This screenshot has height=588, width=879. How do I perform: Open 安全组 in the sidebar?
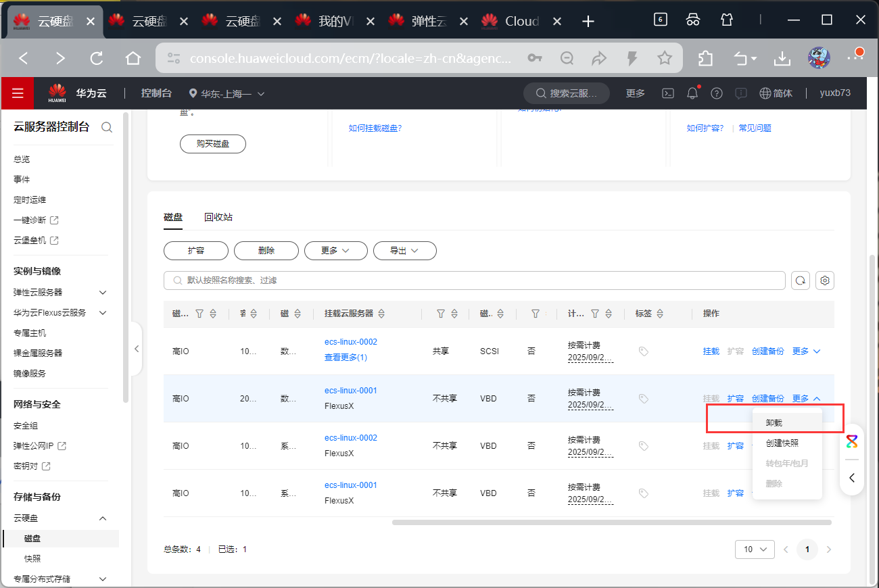(x=26, y=426)
